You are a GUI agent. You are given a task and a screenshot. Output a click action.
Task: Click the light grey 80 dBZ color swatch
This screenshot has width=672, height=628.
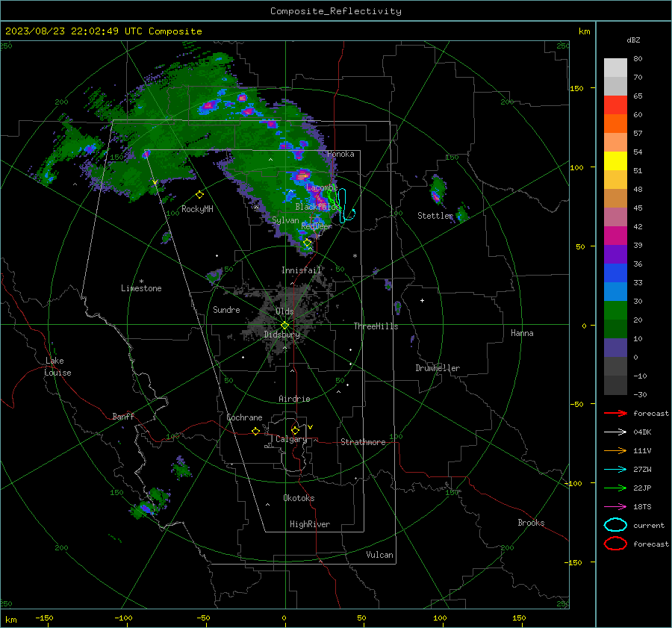pyautogui.click(x=615, y=67)
